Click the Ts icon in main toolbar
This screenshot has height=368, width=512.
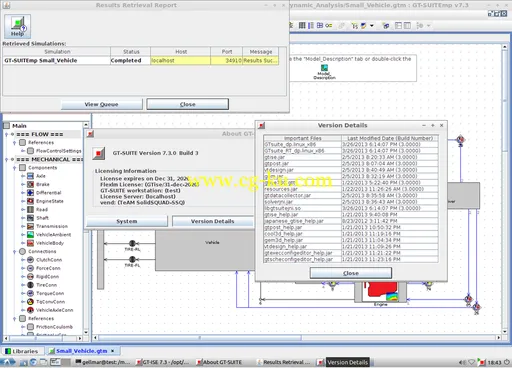355,26
